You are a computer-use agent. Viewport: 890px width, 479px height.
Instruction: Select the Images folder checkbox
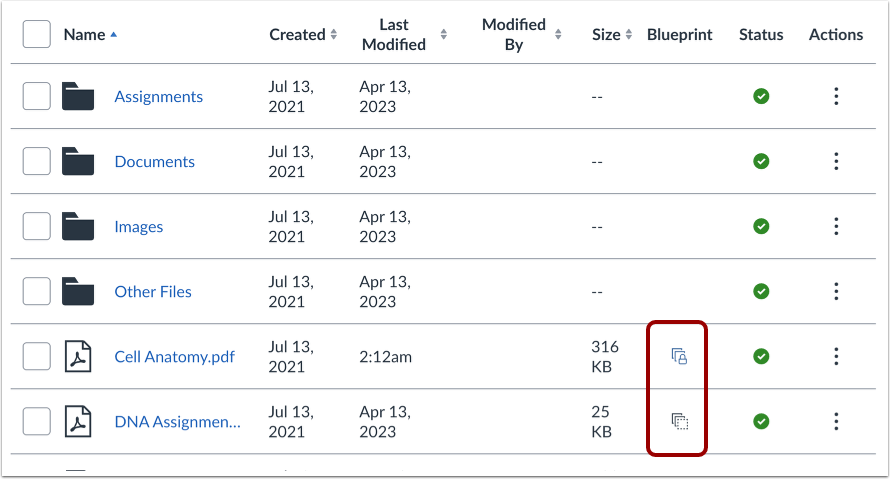pos(37,226)
